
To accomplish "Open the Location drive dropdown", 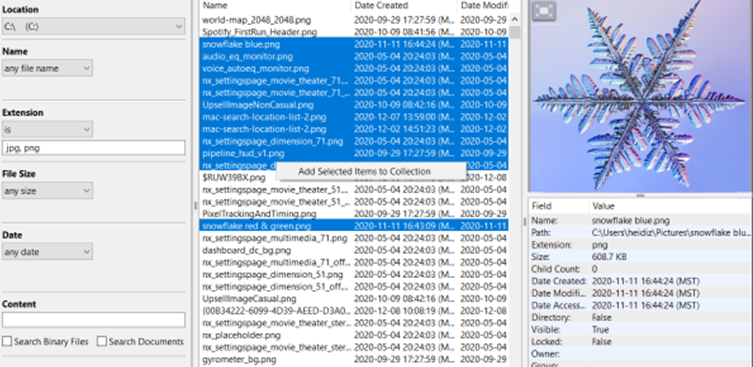I will tap(94, 27).
